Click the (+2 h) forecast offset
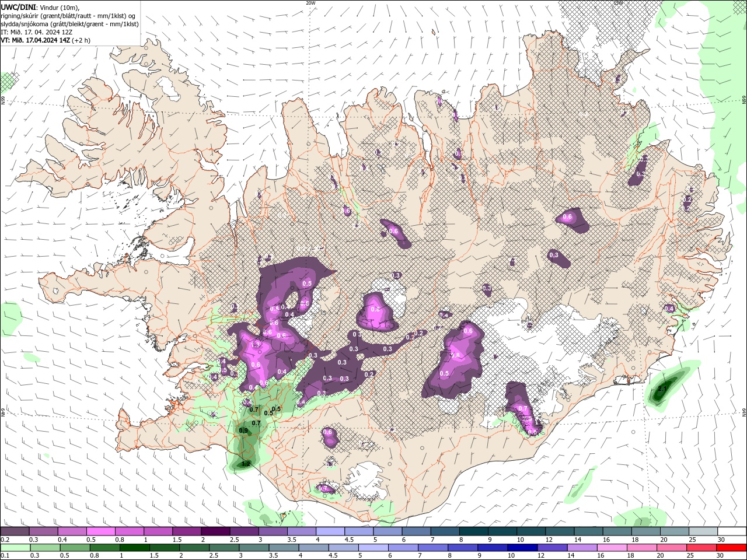 (x=82, y=40)
